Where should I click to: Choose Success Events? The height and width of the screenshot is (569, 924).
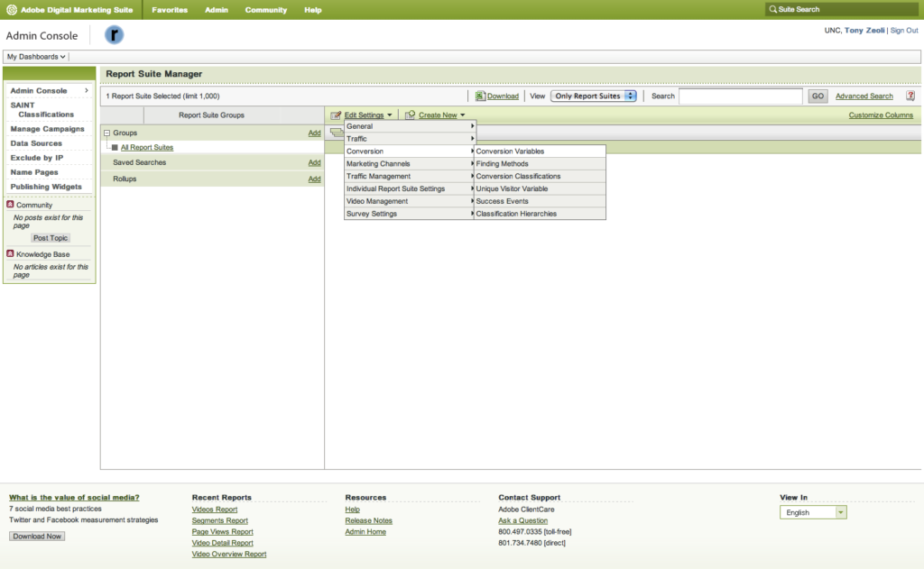[x=540, y=201]
